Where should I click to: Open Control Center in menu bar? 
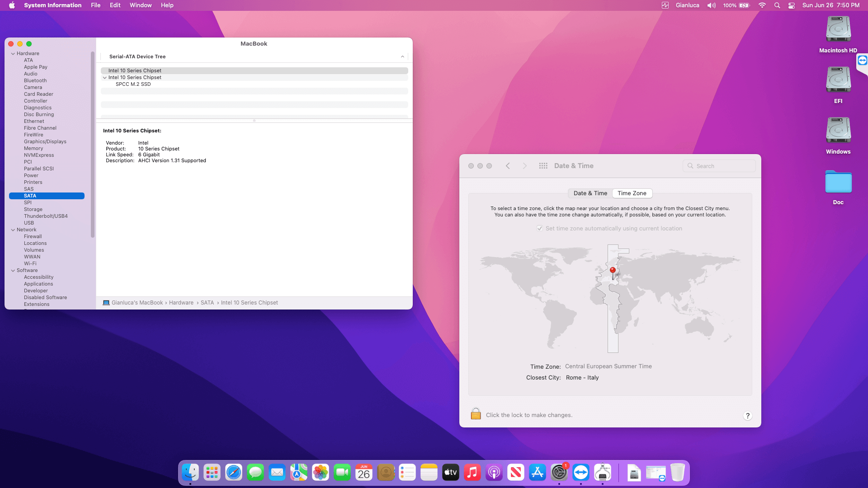pos(792,5)
